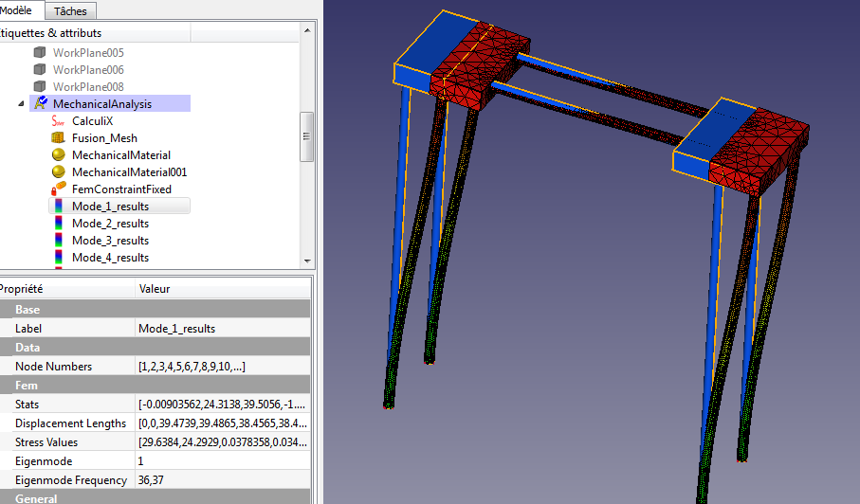Click the Stress Values property name

click(46, 441)
